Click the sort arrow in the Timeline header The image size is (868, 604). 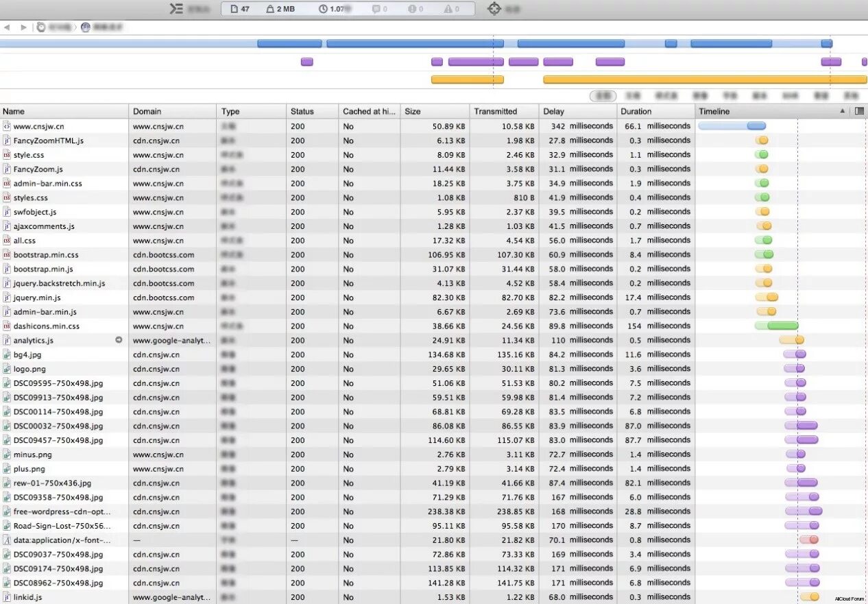tap(843, 111)
